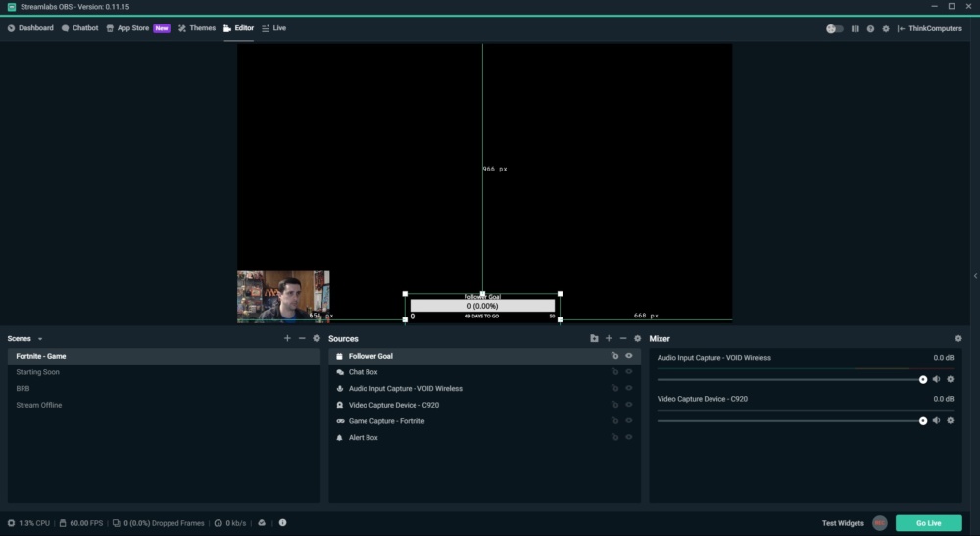
Task: Open Audio Input Capture mixer settings gear
Action: (951, 379)
